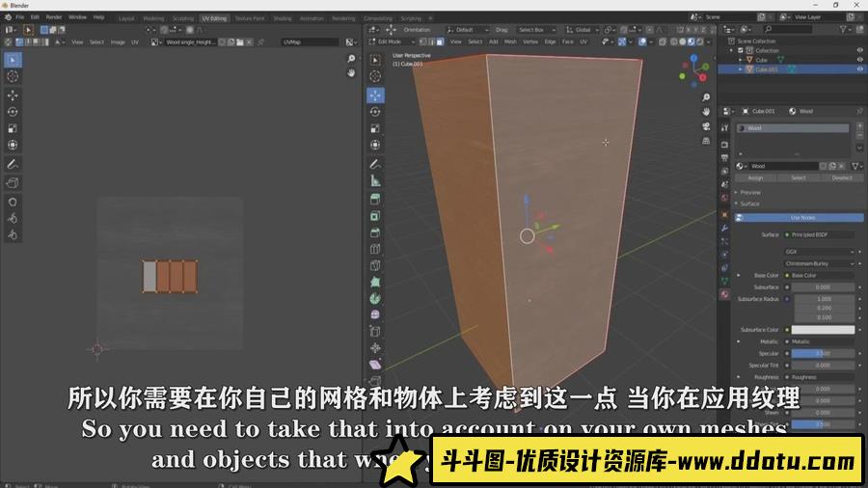Expand the Cube.001 tree item arrow
Image resolution: width=868 pixels, height=488 pixels.
tap(740, 69)
